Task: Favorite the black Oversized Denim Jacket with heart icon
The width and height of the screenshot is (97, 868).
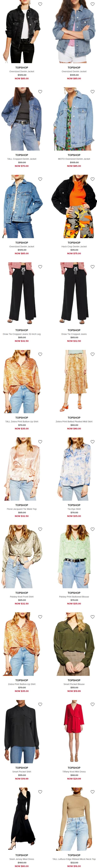Action: (x=40, y=4)
